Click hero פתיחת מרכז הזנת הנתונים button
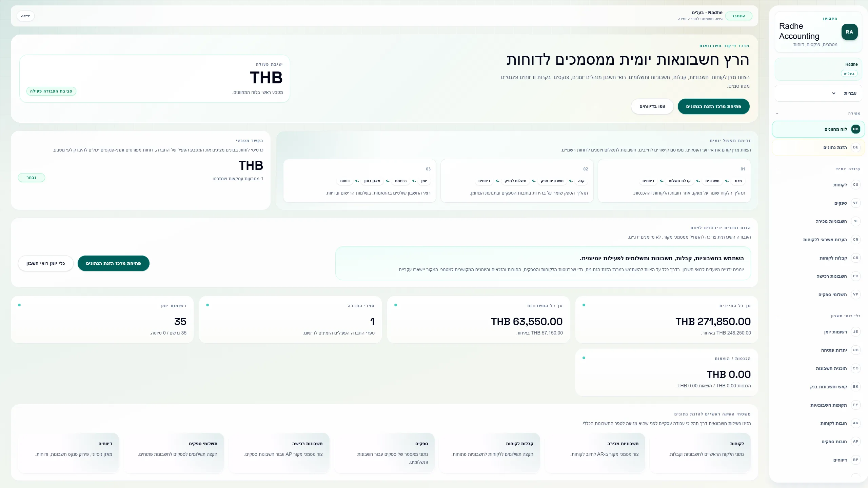The width and height of the screenshot is (868, 488). [x=713, y=106]
